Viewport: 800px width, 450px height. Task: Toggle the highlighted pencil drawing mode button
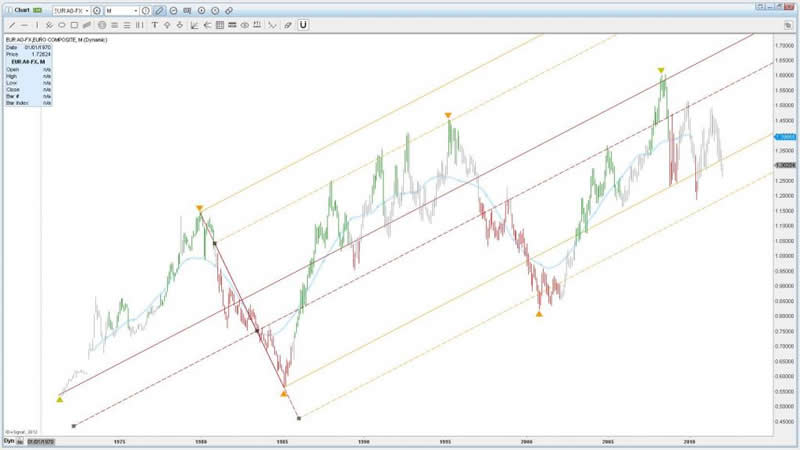coord(160,10)
